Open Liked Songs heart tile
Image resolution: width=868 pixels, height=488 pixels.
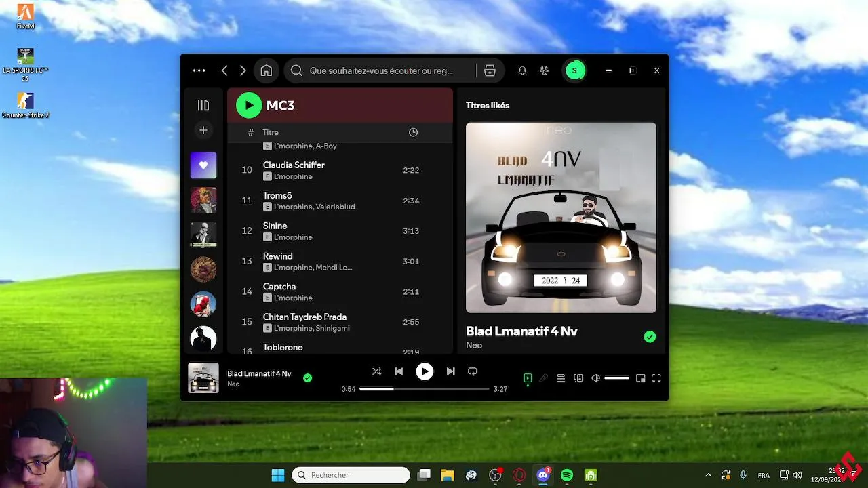(203, 165)
